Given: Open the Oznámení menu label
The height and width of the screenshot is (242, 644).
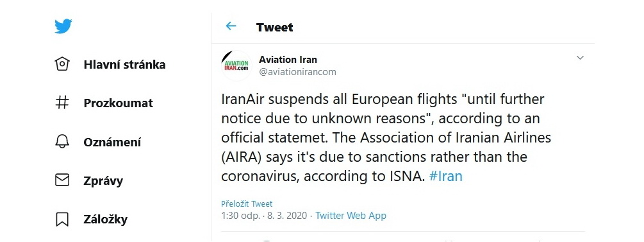Looking at the screenshot, I should pos(112,142).
